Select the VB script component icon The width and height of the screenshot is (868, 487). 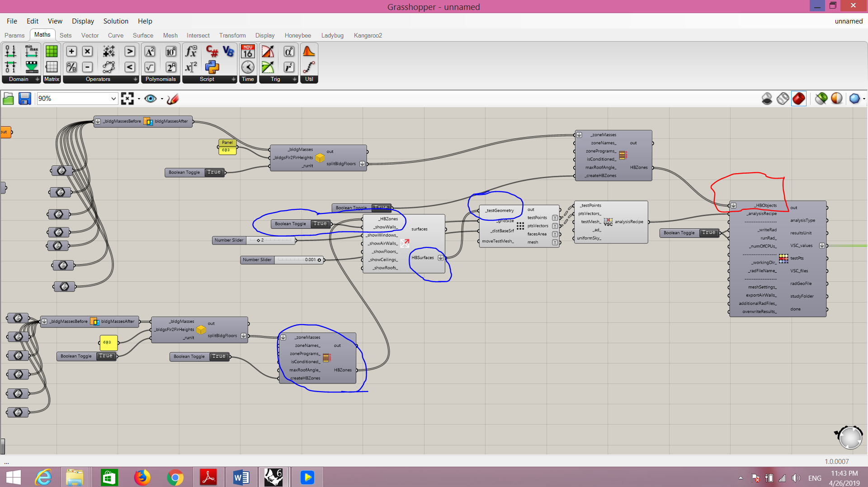[x=228, y=51]
